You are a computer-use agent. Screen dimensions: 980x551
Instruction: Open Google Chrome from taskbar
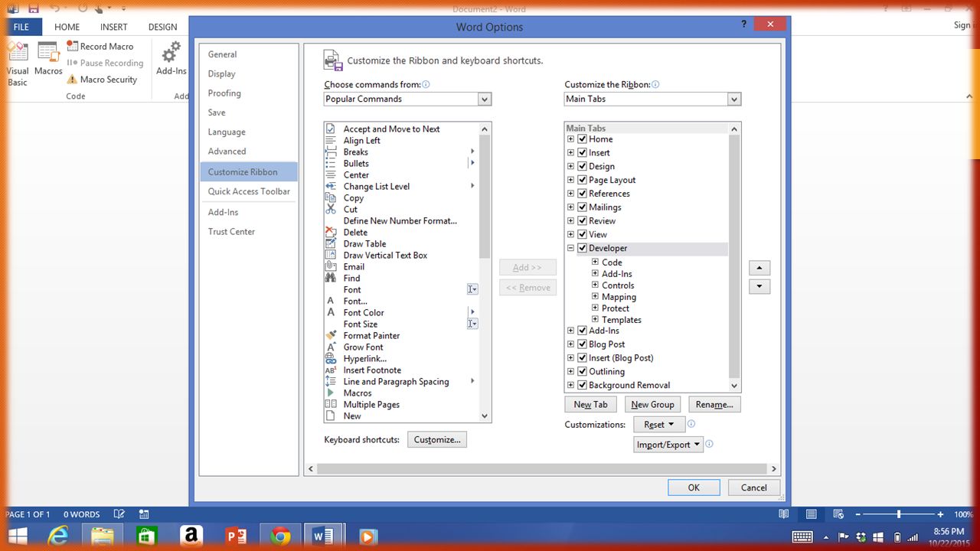(280, 536)
